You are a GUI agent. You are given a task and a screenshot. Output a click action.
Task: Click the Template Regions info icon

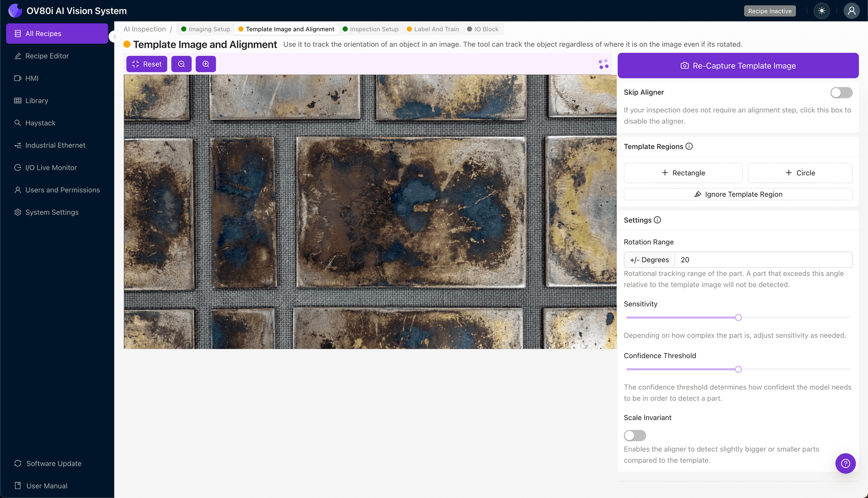689,146
